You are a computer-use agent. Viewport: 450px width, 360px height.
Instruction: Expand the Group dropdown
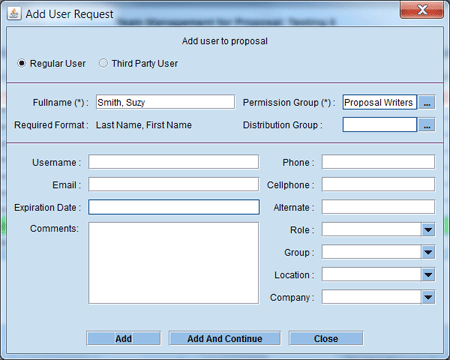tap(428, 252)
